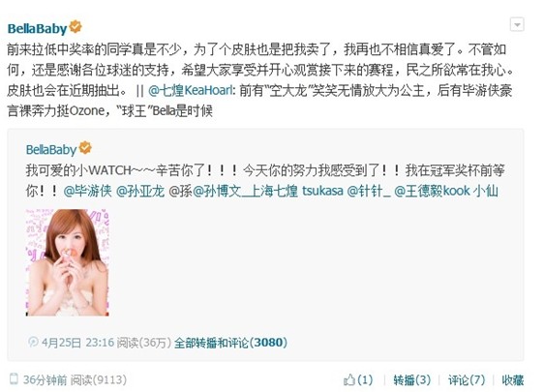
Task: Click the 4月25日 23:16 timestamp
Action: click(x=77, y=343)
